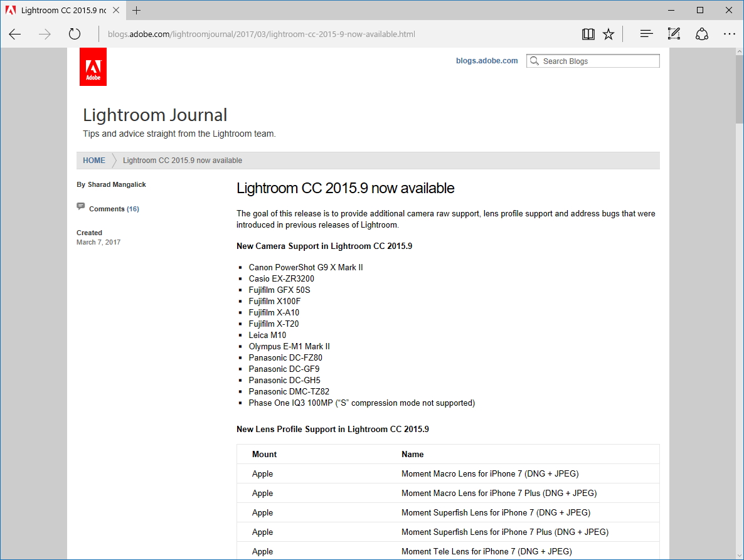
Task: Click the forward navigation arrow
Action: click(45, 34)
